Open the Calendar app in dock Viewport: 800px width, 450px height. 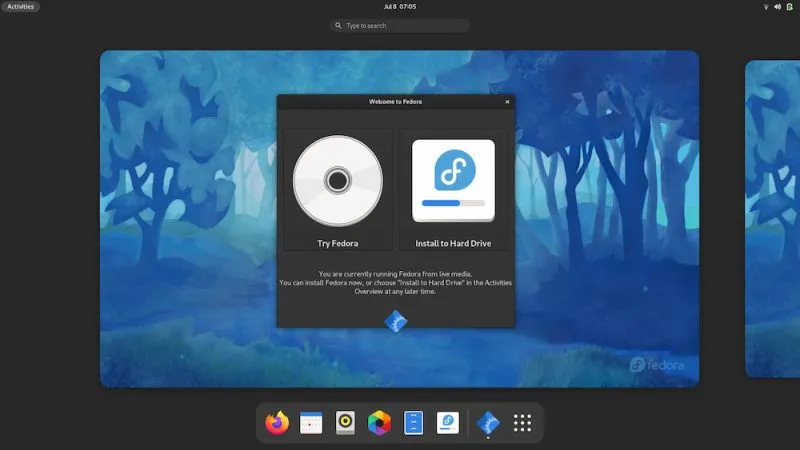(x=311, y=423)
